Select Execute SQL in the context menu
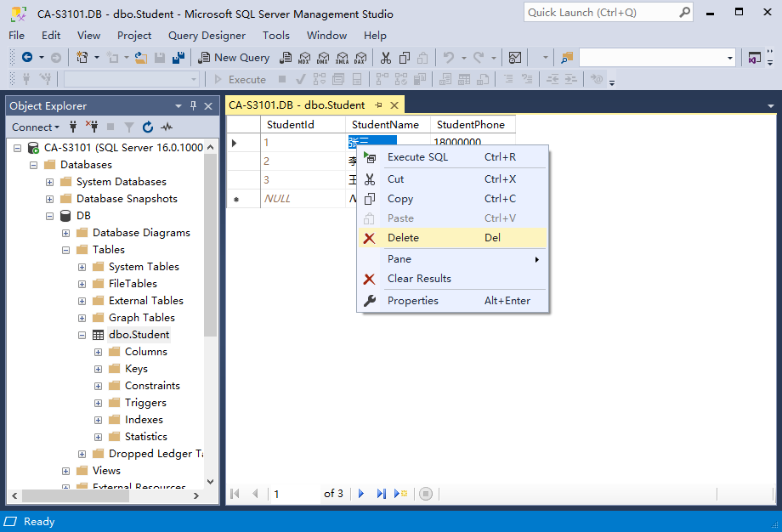Screen dimensions: 782x532 pyautogui.click(x=417, y=157)
